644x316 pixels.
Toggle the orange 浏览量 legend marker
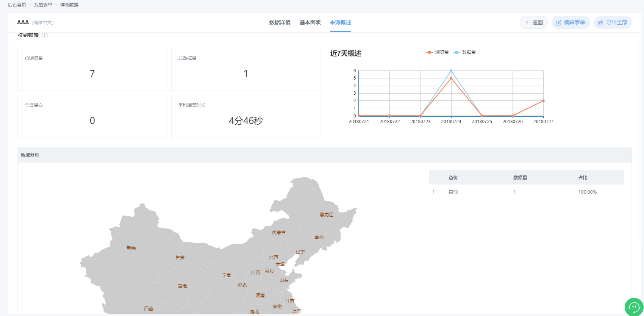[x=429, y=52]
